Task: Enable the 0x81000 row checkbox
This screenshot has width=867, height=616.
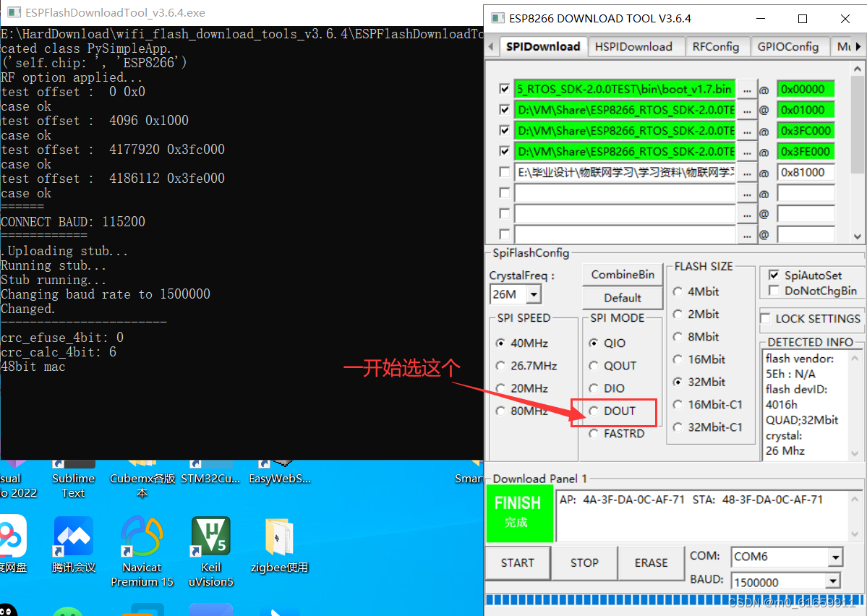Action: click(504, 172)
